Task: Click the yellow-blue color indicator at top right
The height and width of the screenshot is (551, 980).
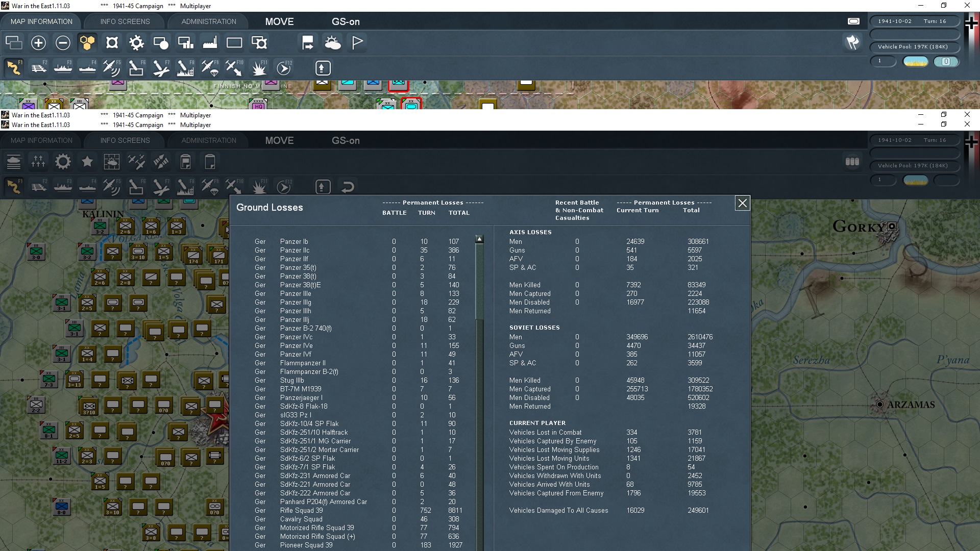Action: 916,62
